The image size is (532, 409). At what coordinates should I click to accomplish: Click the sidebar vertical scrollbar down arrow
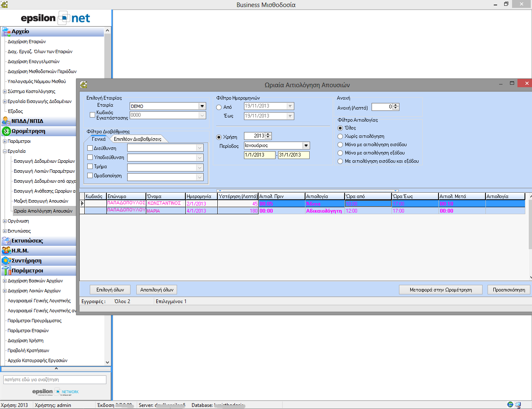107,362
